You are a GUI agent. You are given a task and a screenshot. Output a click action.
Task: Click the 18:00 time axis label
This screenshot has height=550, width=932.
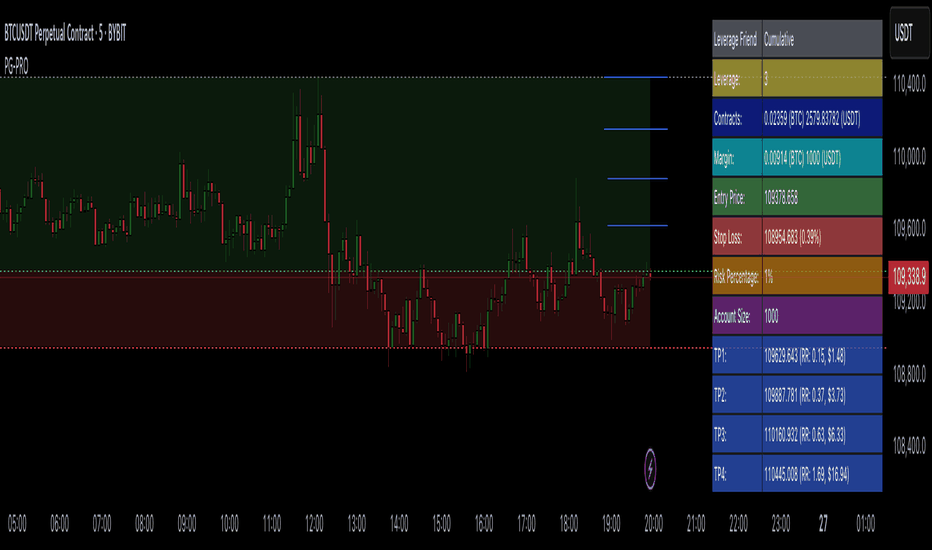[569, 524]
